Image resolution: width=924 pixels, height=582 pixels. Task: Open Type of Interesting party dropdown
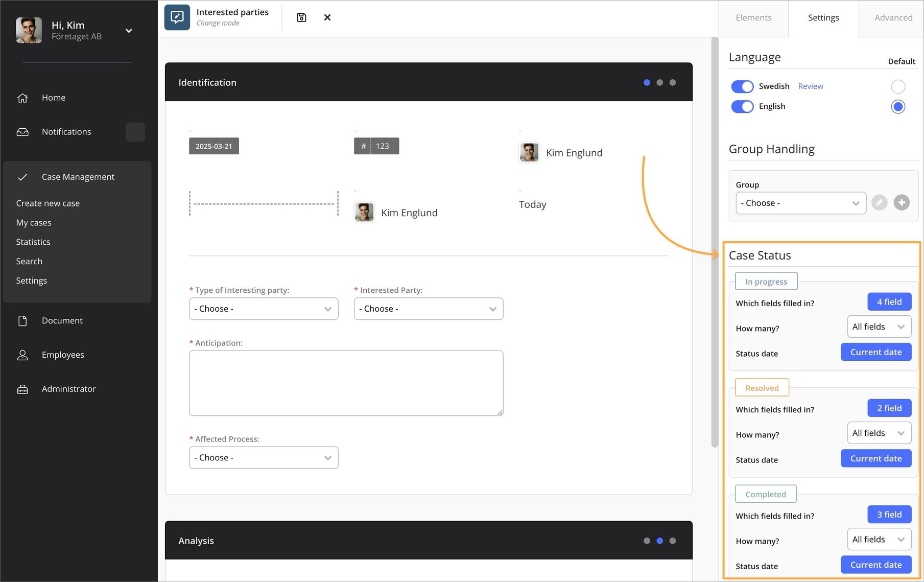pyautogui.click(x=264, y=309)
